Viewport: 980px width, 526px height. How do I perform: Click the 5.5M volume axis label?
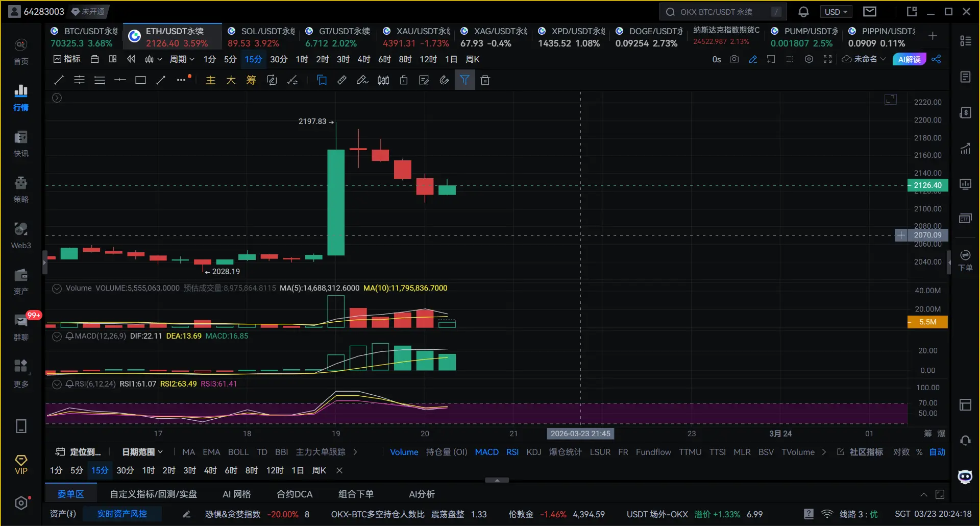(x=927, y=322)
